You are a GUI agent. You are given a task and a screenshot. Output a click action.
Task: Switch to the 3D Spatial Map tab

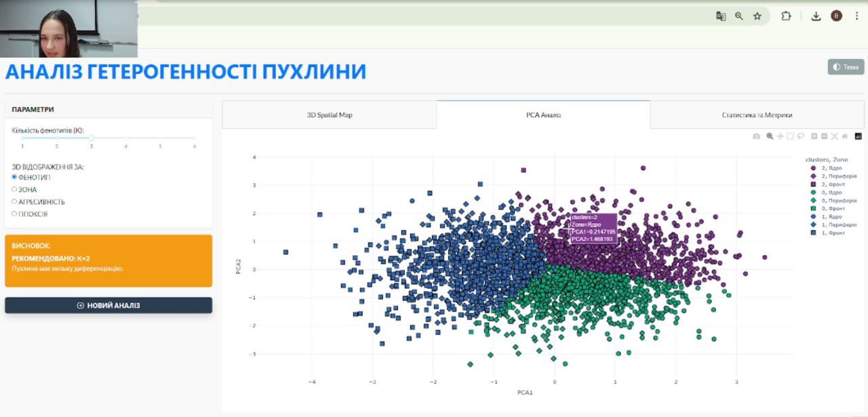tap(330, 115)
